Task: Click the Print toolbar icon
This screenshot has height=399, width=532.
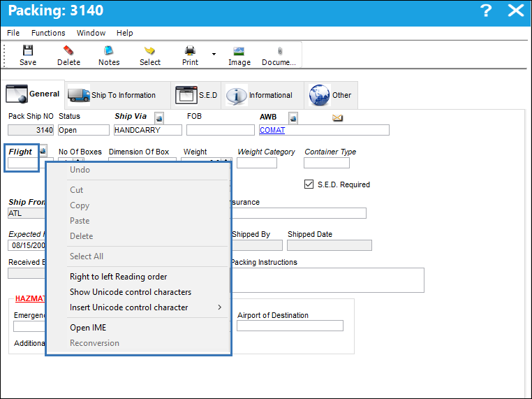Action: (190, 55)
